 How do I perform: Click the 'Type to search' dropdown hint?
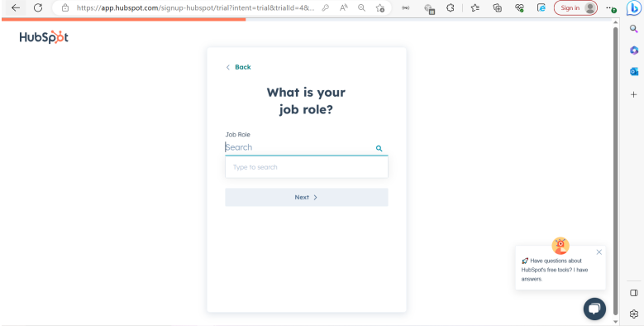(255, 167)
